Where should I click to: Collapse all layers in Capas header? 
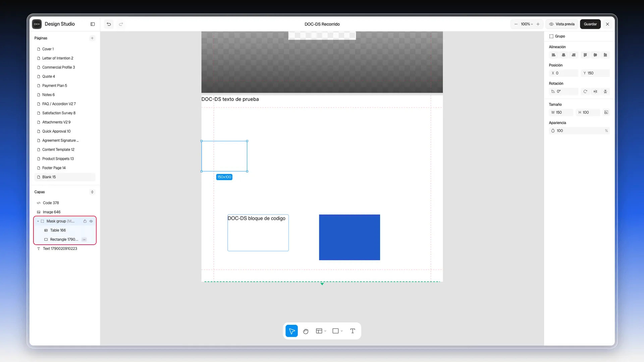(92, 192)
